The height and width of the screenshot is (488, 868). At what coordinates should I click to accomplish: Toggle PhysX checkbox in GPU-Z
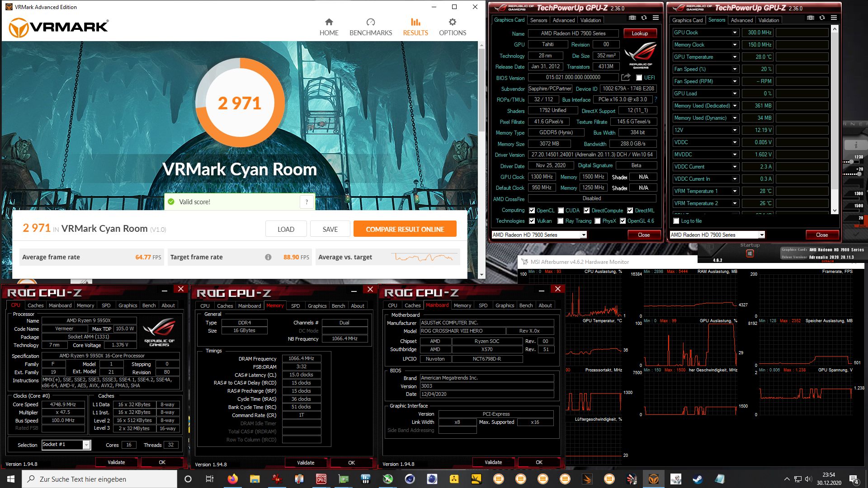click(598, 221)
